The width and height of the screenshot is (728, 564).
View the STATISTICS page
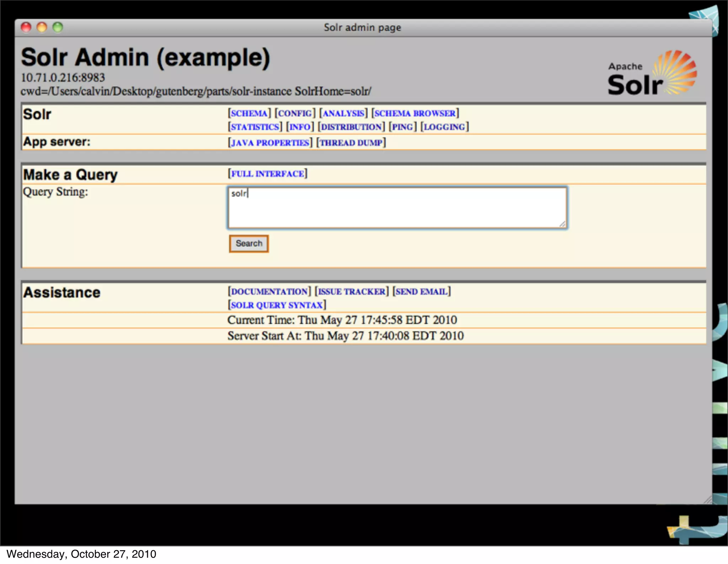pyautogui.click(x=255, y=127)
